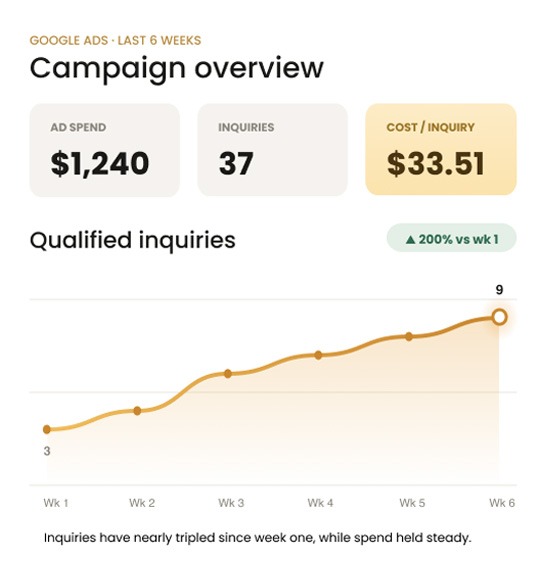Screen dimensions: 545x572
Task: Click the Wk 6 axis label
Action: (x=502, y=503)
